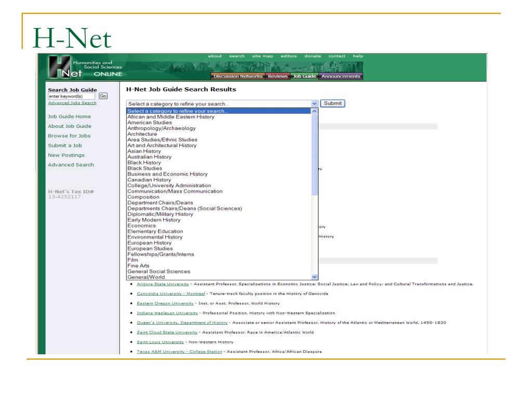
Task: Select European Studies option
Action: click(219, 249)
